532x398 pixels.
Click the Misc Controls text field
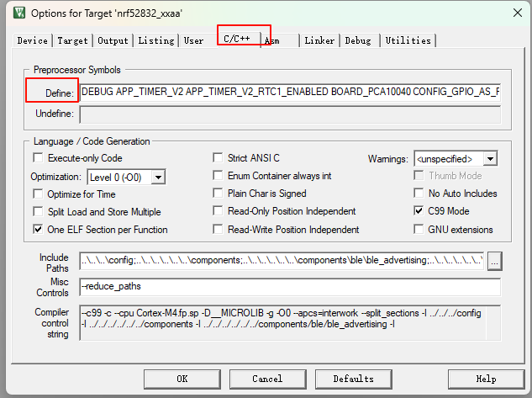[290, 288]
